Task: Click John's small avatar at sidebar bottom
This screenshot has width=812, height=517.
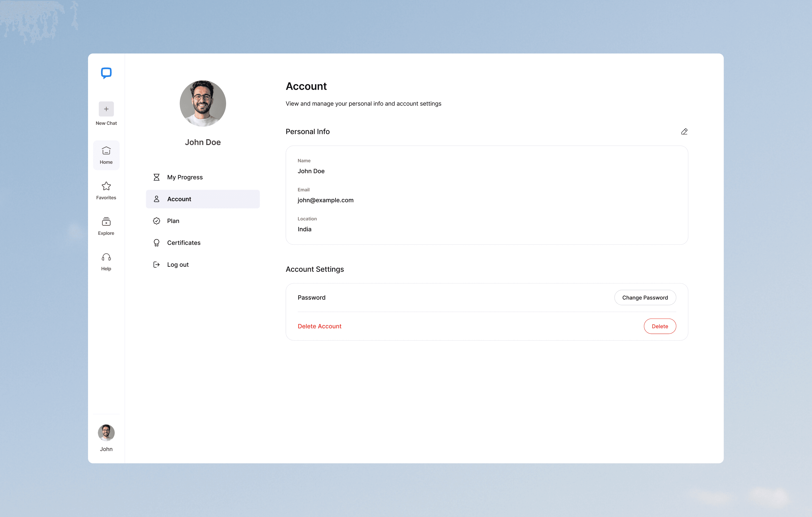Action: point(106,432)
